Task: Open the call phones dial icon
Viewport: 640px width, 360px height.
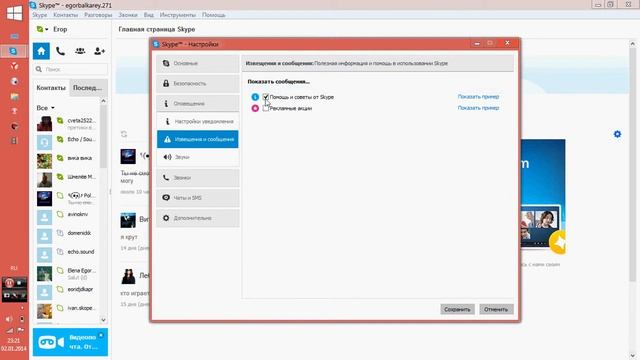Action: [60, 51]
